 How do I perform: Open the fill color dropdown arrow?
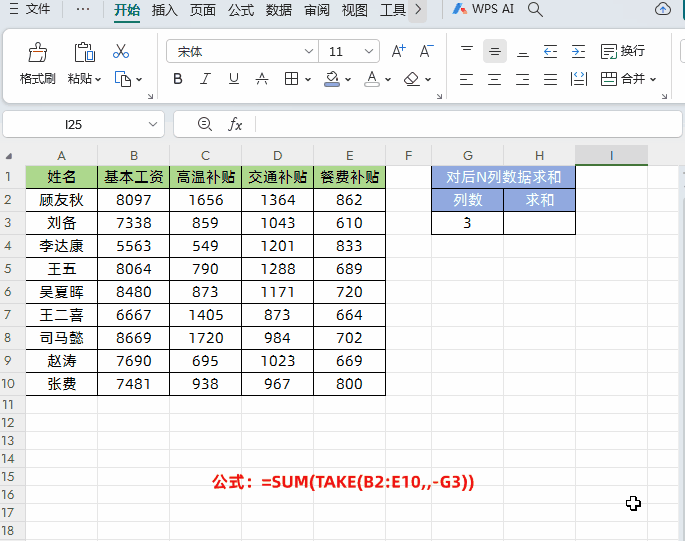348,80
